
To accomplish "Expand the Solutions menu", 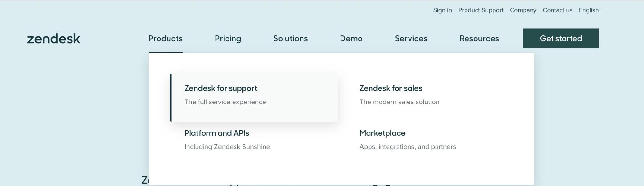I will (x=290, y=39).
